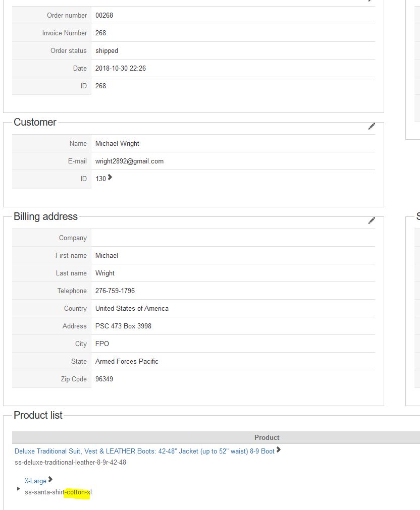Click the customer name Michael Wright
Image resolution: width=420 pixels, height=510 pixels.
[117, 143]
